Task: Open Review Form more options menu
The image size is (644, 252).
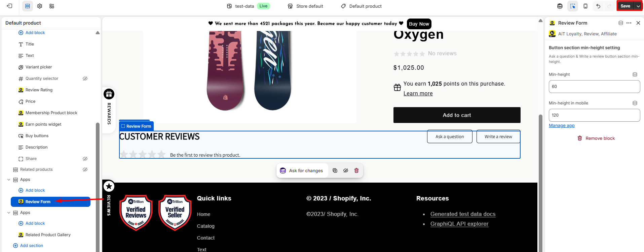Action: 629,23
